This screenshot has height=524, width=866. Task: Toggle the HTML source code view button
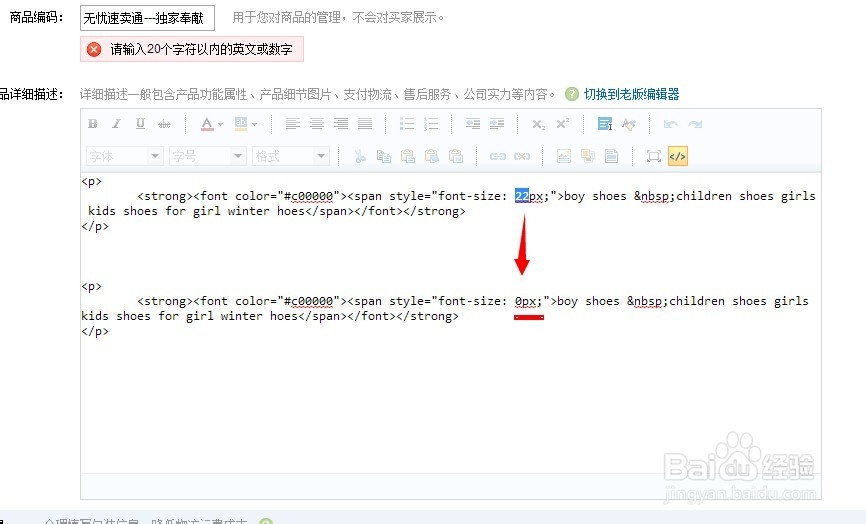point(677,156)
